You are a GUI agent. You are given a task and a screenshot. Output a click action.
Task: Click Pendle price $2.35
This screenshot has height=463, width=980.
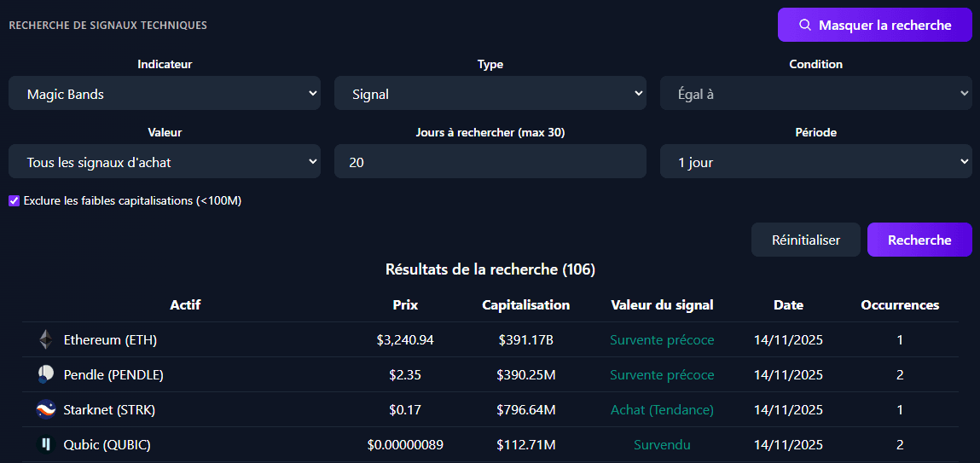point(405,375)
